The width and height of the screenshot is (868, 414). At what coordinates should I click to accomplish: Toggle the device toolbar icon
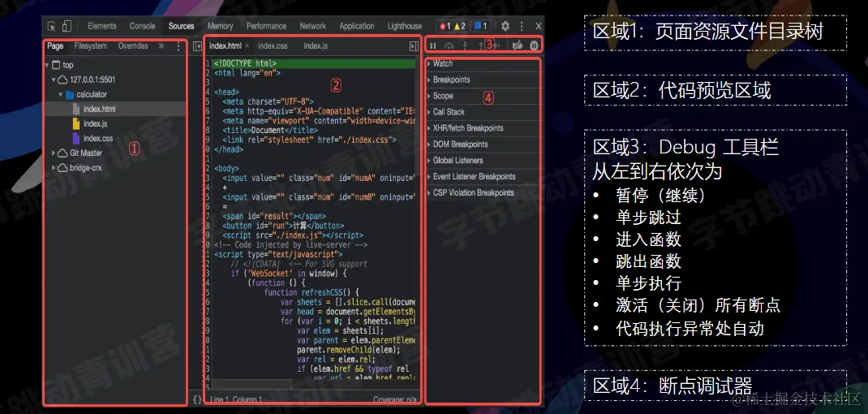click(67, 26)
